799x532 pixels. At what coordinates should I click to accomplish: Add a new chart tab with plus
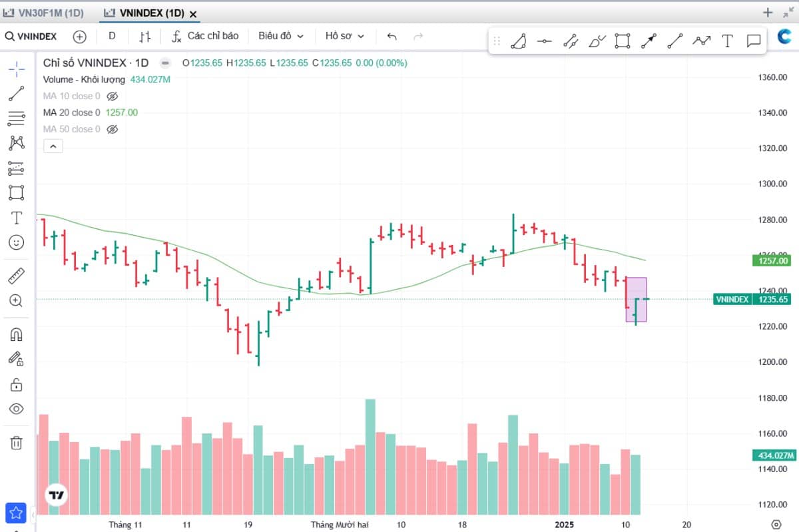click(x=768, y=12)
